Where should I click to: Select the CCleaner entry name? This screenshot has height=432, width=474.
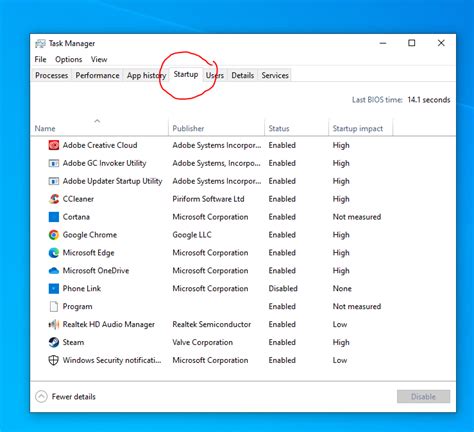point(78,199)
